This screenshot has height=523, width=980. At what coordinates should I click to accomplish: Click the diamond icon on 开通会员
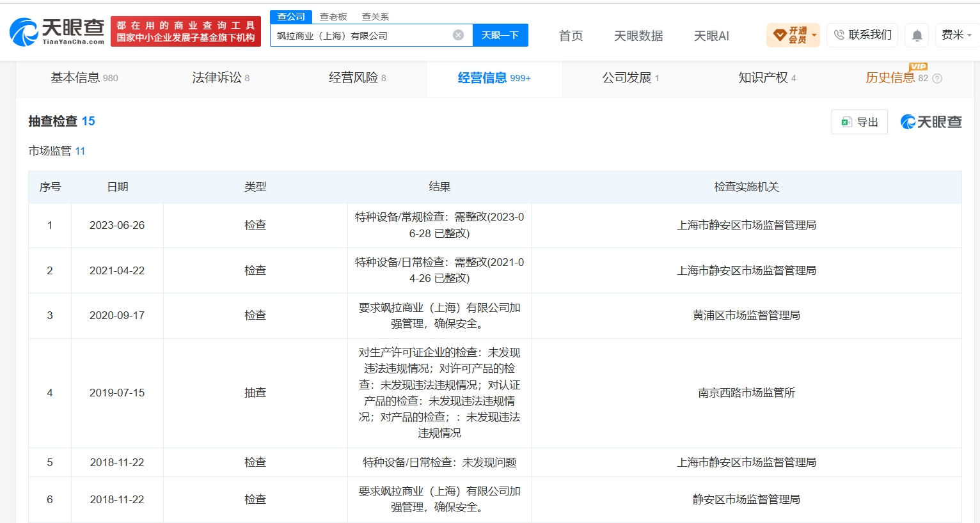click(x=780, y=35)
